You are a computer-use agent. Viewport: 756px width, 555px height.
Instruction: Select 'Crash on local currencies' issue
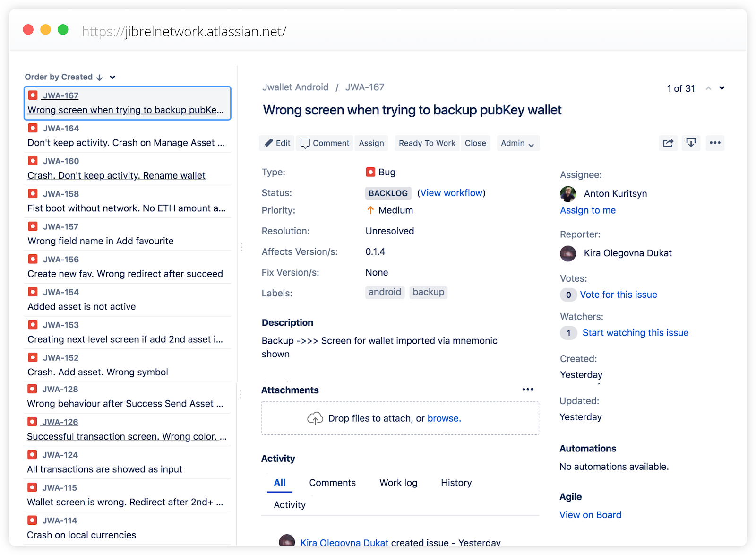(127, 528)
